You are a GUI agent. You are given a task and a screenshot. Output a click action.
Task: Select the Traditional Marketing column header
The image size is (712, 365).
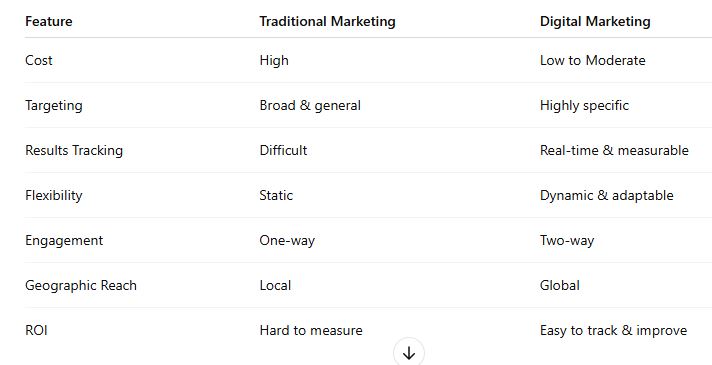click(327, 21)
